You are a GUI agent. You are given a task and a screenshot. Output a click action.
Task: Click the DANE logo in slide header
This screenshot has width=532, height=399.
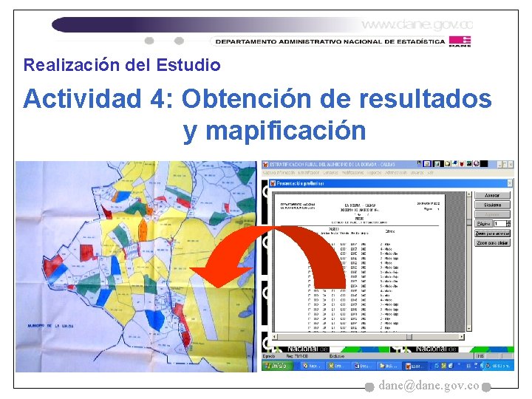(x=460, y=41)
